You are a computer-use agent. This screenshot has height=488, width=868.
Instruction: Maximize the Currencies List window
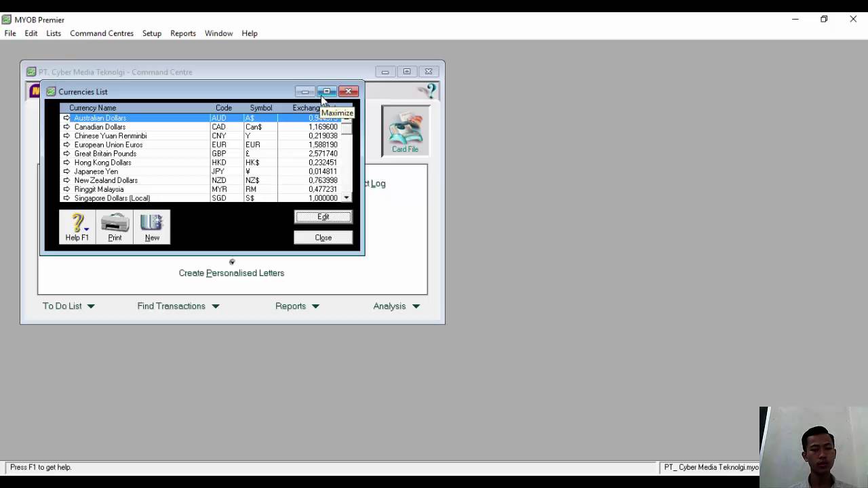[327, 91]
